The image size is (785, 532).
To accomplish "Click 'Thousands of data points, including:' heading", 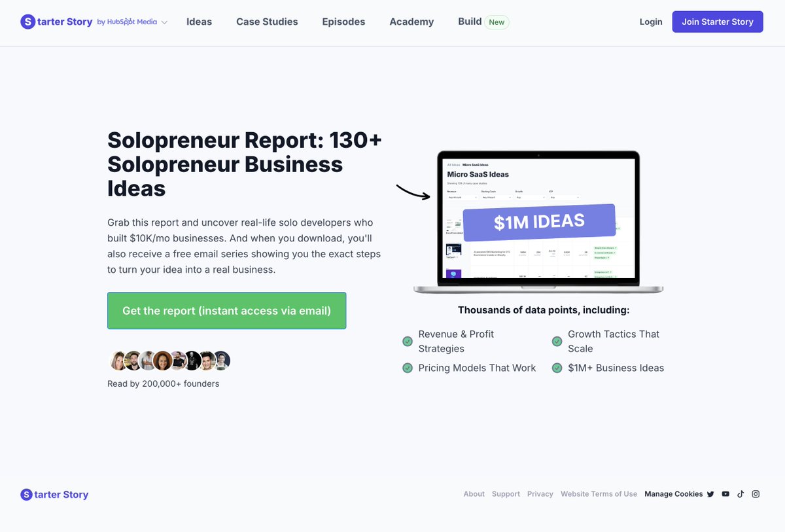I will (x=544, y=310).
